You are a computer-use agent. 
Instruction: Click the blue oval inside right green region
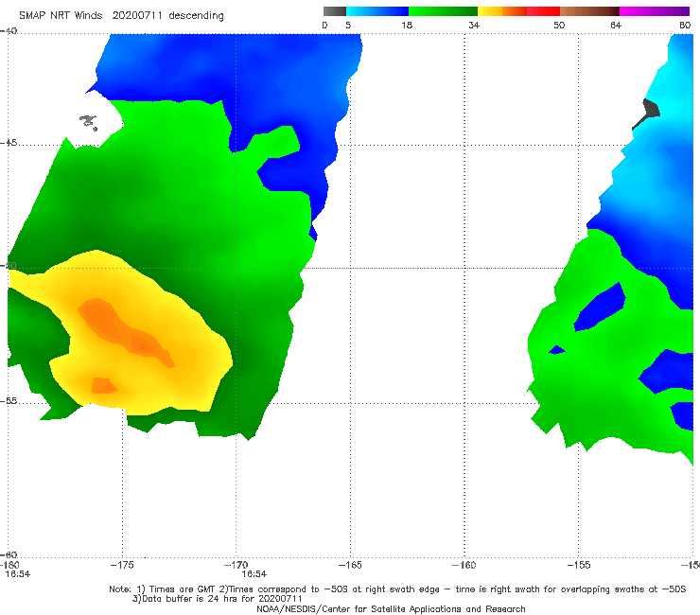click(600, 307)
